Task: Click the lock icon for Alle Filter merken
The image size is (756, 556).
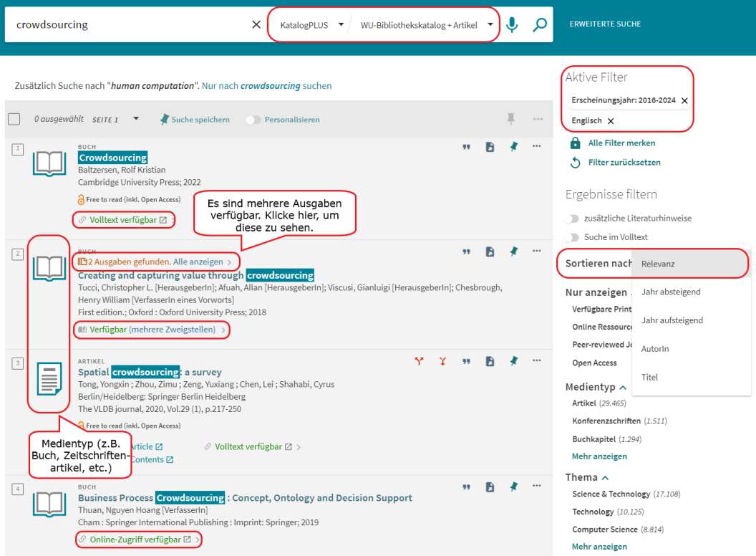Action: [x=575, y=143]
